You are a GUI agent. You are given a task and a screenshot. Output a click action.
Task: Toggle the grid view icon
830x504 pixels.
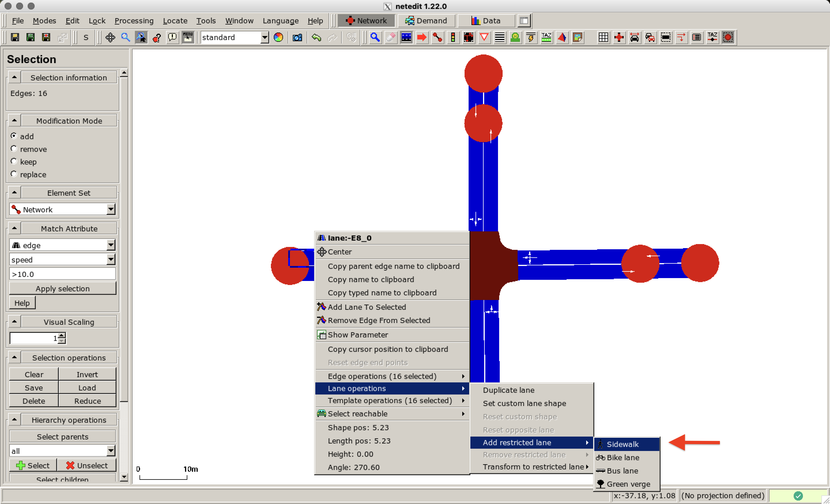pyautogui.click(x=603, y=37)
